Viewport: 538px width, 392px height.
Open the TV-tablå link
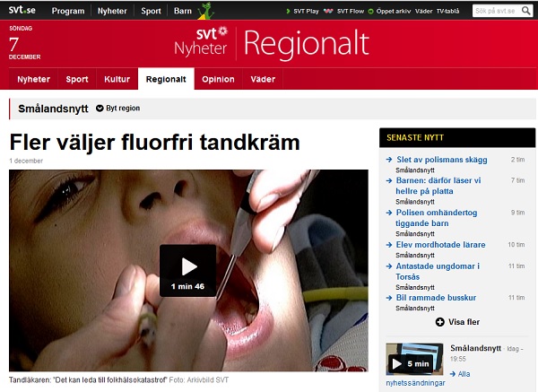point(447,12)
